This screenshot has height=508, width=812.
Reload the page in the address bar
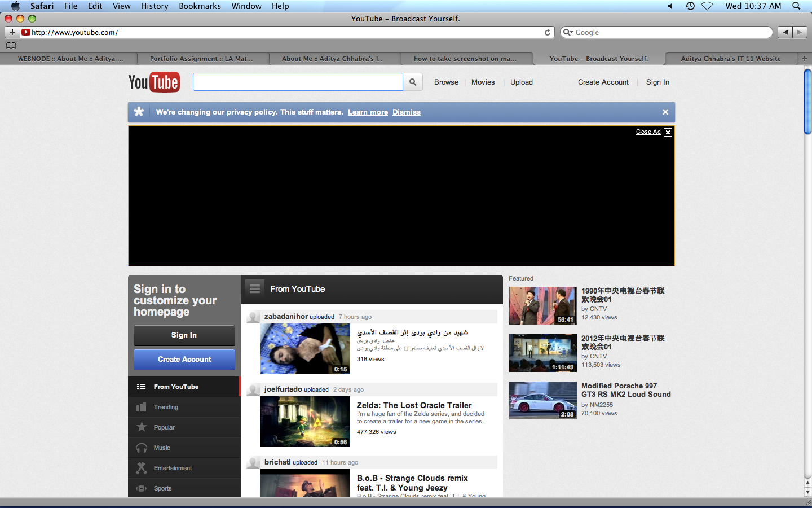point(547,33)
